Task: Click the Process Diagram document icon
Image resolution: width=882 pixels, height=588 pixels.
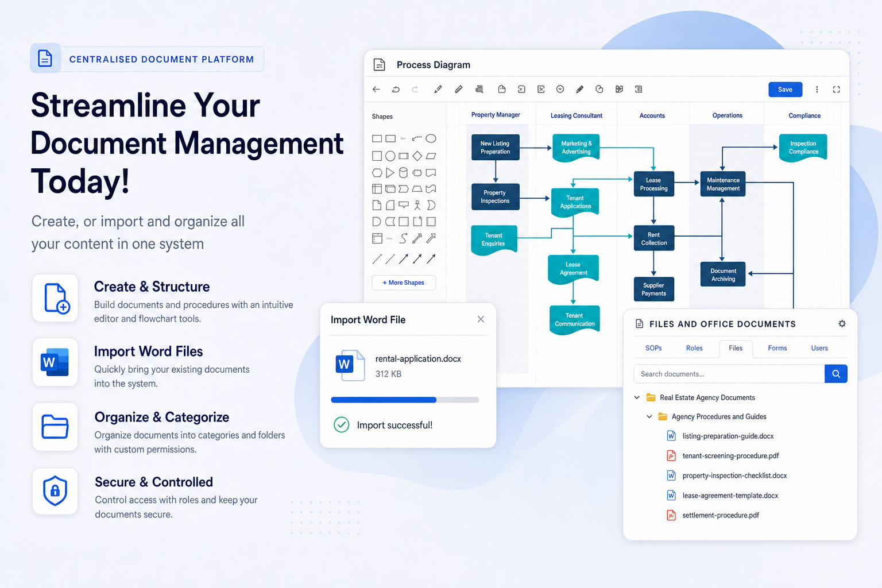Action: (x=380, y=65)
